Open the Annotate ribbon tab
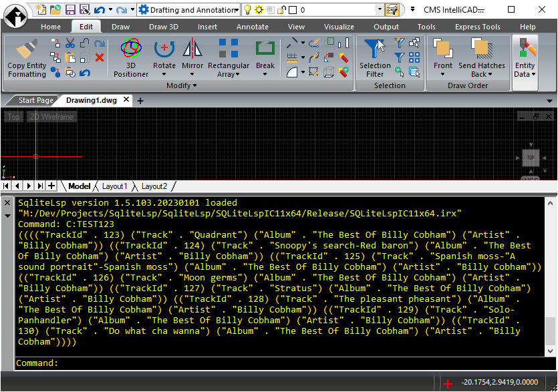The image size is (558, 392). tap(253, 27)
